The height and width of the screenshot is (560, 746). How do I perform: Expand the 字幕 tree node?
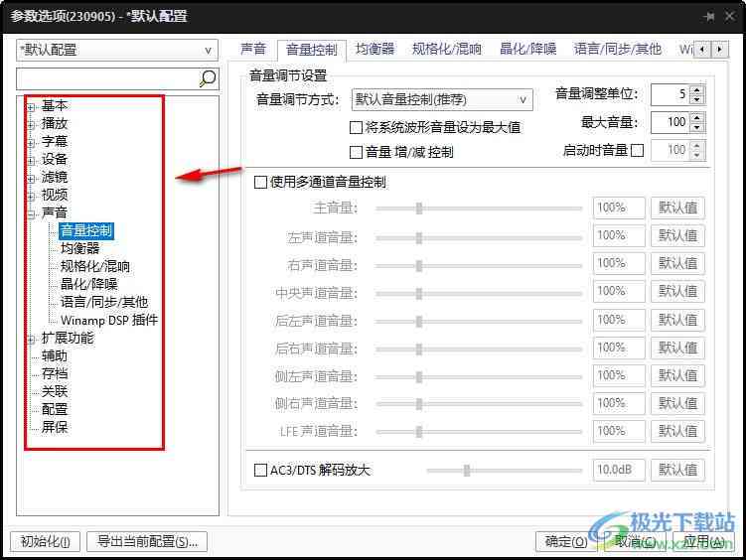(x=32, y=143)
